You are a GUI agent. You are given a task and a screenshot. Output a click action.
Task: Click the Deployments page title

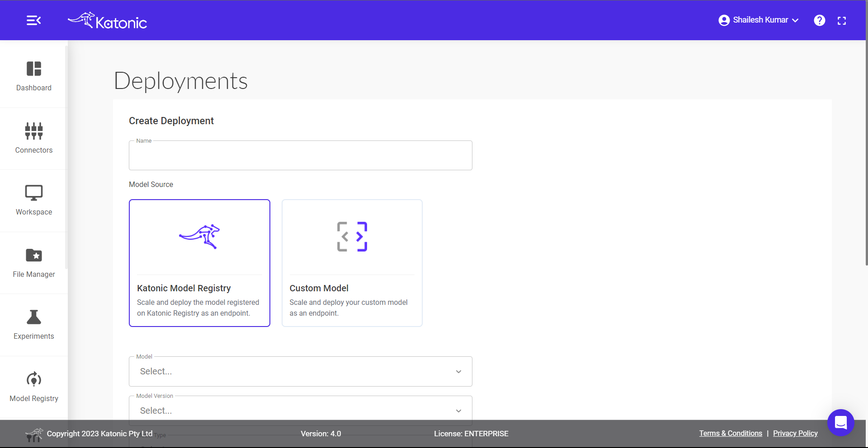pos(181,81)
